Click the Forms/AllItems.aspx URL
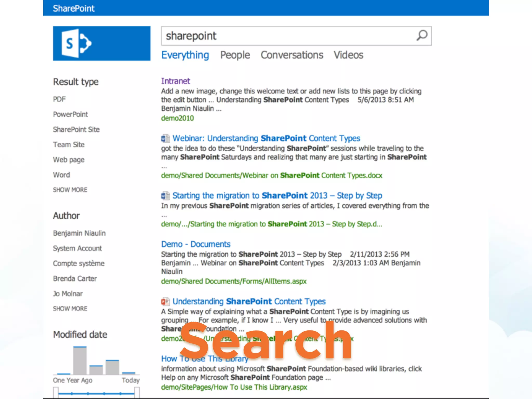The width and height of the screenshot is (532, 399). (234, 281)
